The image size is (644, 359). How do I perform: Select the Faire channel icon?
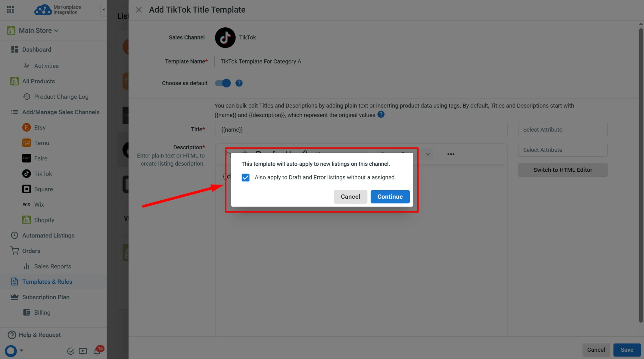pos(26,158)
